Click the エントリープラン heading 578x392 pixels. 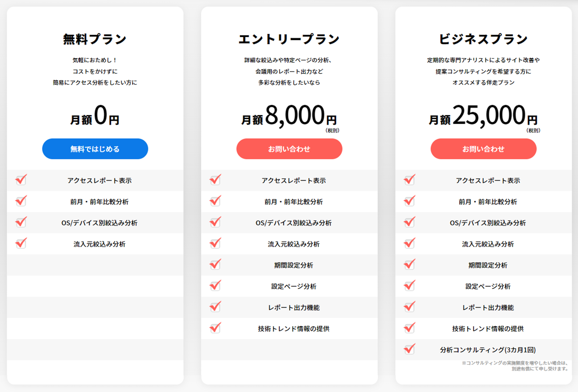(289, 39)
